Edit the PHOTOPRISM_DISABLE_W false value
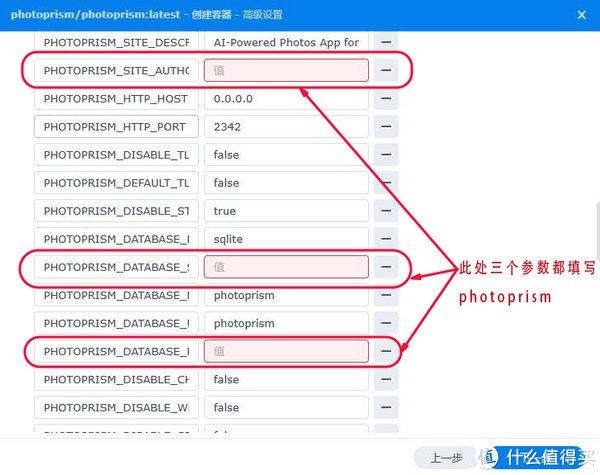The width and height of the screenshot is (600, 475). click(x=286, y=407)
